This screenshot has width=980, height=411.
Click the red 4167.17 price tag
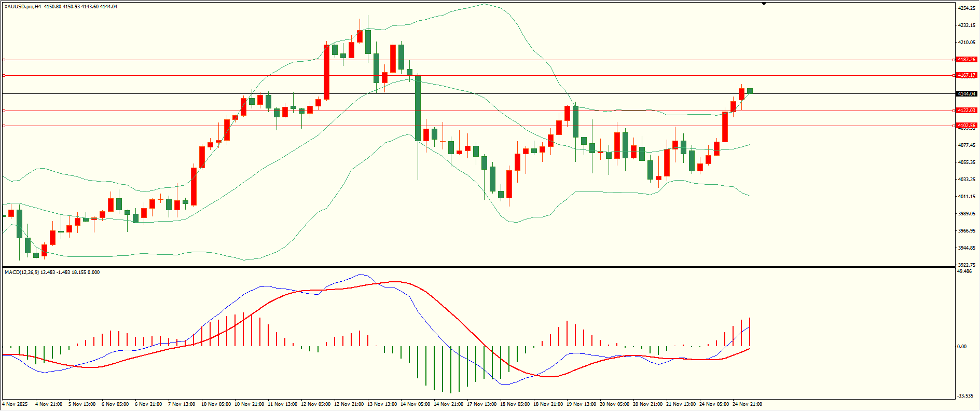[967, 75]
